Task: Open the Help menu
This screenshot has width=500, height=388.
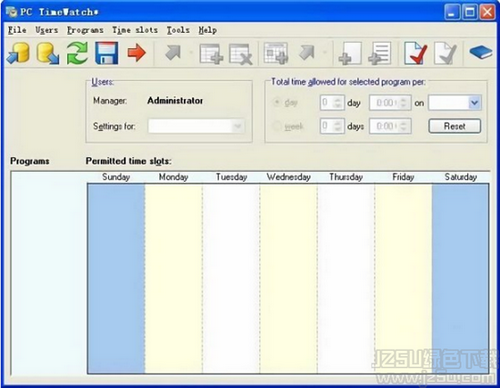Action: coord(207,30)
